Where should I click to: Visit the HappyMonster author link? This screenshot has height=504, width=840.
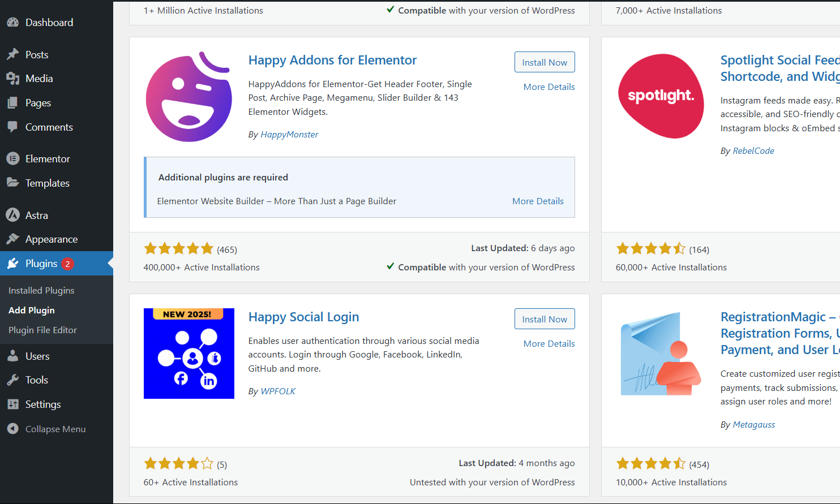[289, 134]
